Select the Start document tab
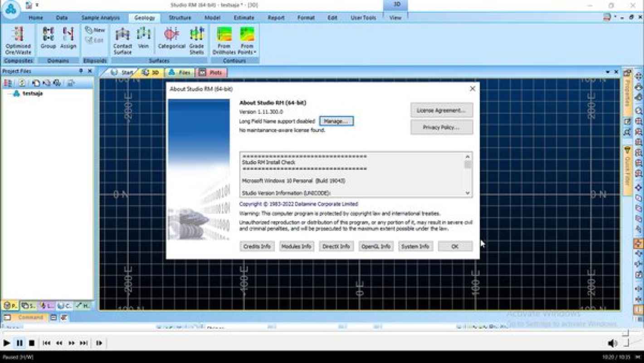This screenshot has height=363, width=644. pyautogui.click(x=122, y=73)
